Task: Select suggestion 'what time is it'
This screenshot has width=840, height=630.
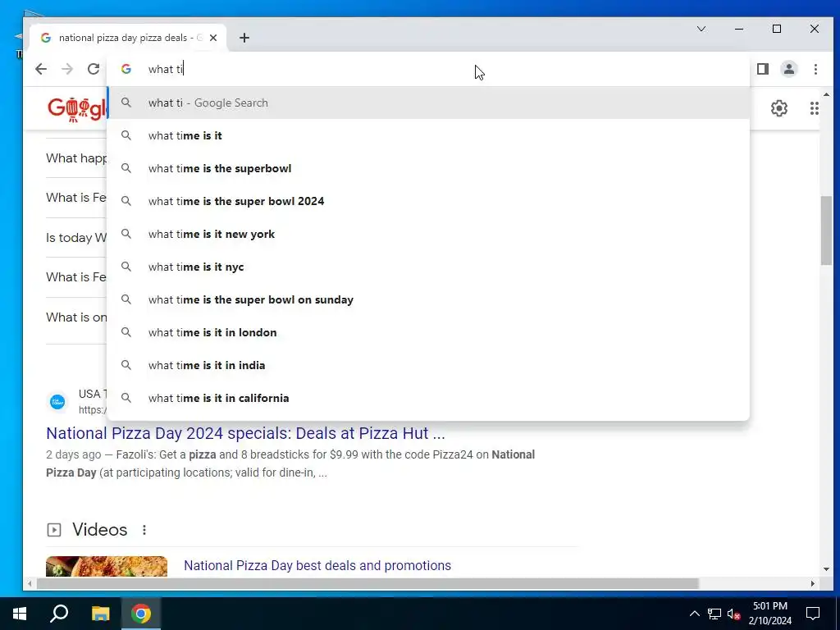Action: tap(428, 135)
